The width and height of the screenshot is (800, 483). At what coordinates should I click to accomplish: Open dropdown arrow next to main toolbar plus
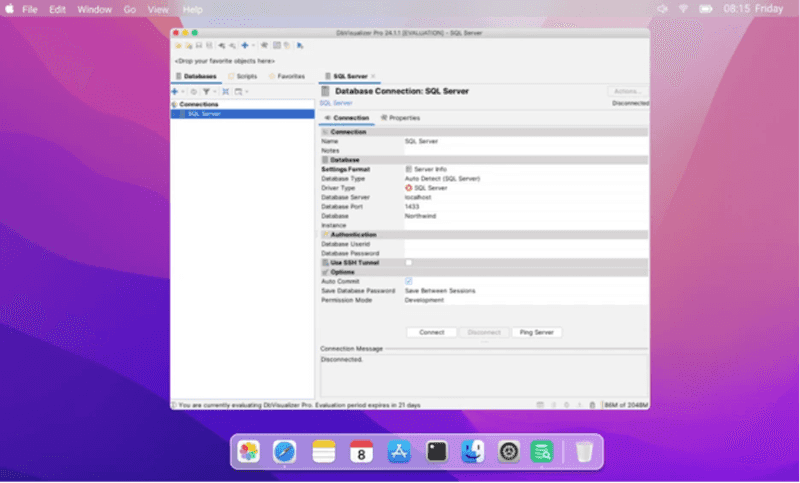point(253,46)
